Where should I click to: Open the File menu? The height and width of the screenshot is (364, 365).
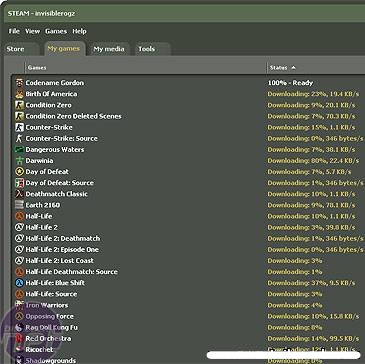pos(14,31)
